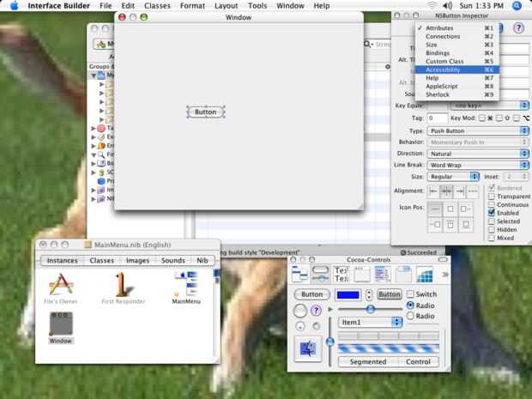Viewport: 532px width, 399px height.
Task: Select the first Radio button
Action: (410, 305)
